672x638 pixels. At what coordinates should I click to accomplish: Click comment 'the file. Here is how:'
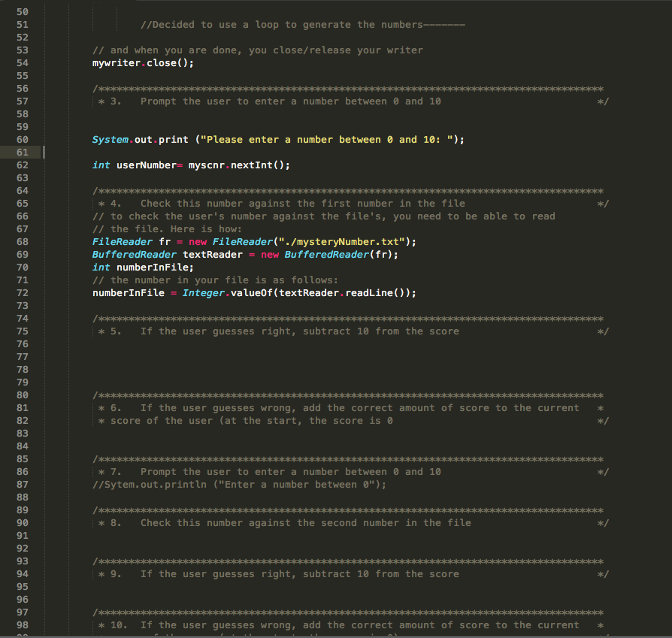tap(167, 229)
